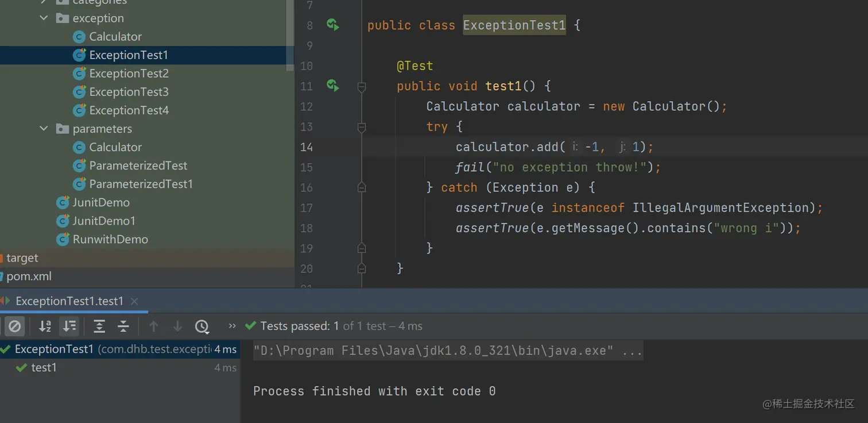Open ExceptionTest4 in the project tree
The image size is (868, 423).
click(x=129, y=110)
